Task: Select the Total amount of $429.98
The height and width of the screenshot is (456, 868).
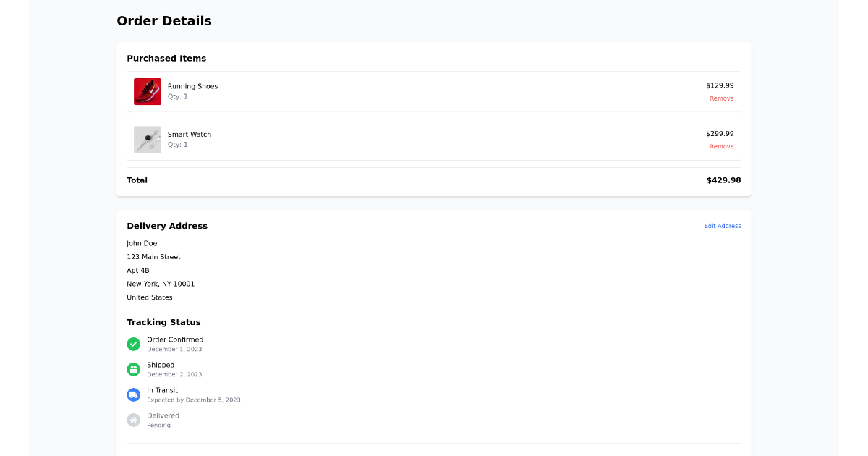Action: pos(723,180)
